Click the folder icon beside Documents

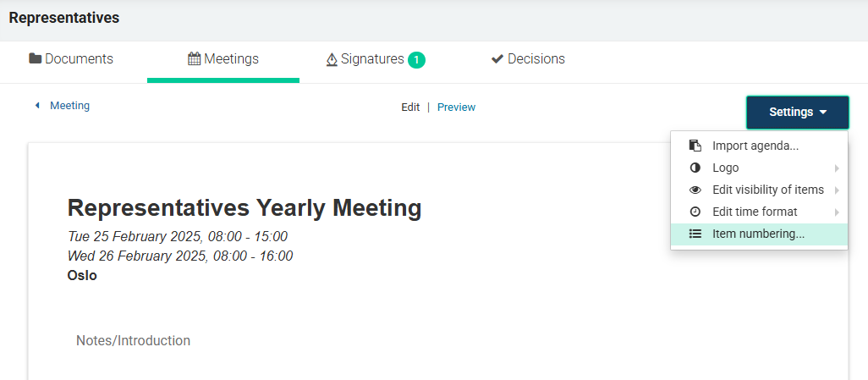(x=36, y=58)
